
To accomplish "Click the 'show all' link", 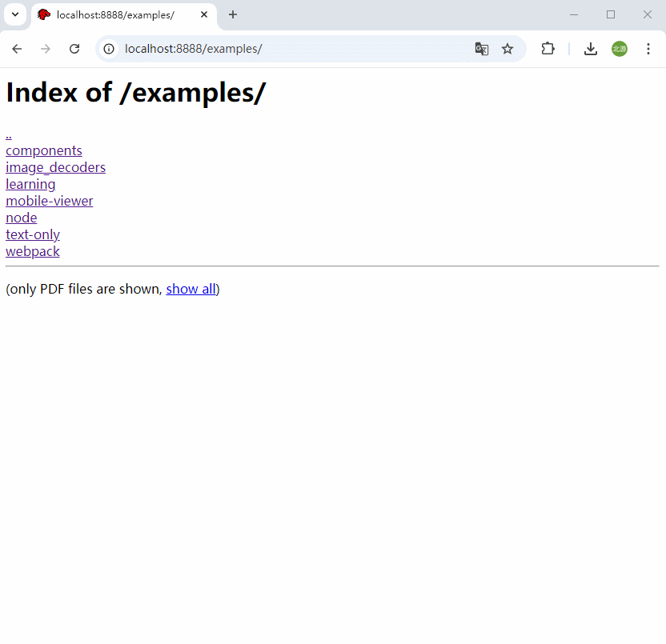I will 191,289.
